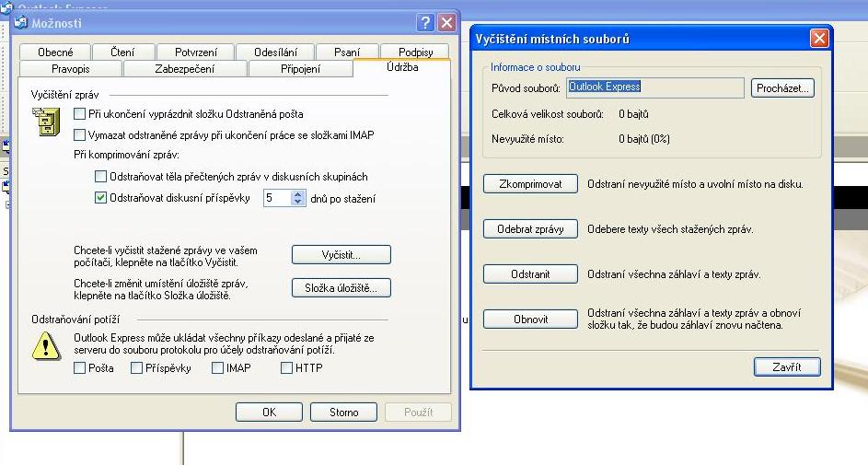Switch to the Čtení tab

click(122, 52)
